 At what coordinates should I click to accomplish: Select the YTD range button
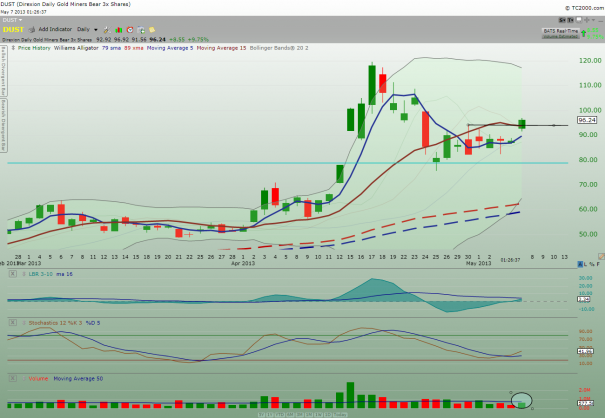tap(280, 415)
